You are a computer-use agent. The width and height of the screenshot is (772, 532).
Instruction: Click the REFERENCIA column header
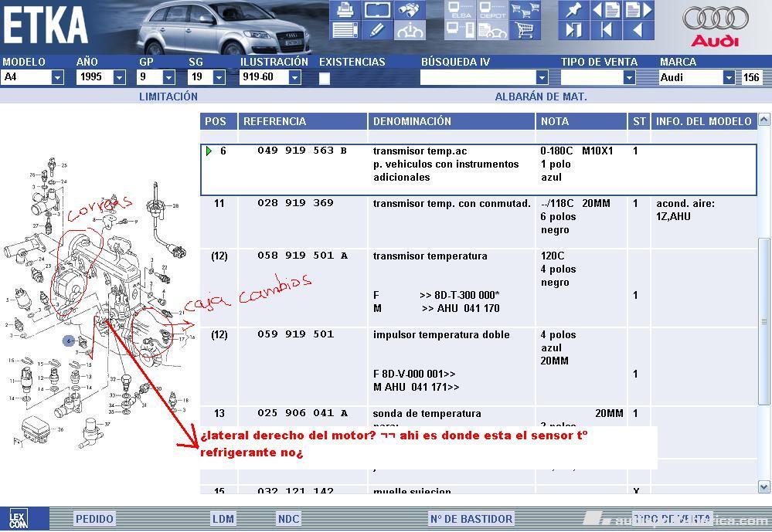click(x=303, y=121)
